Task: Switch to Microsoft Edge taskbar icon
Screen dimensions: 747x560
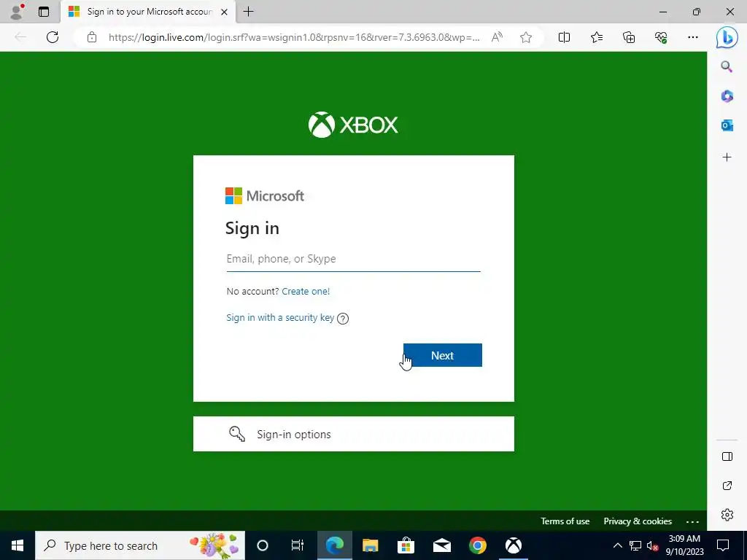Action: pos(334,545)
